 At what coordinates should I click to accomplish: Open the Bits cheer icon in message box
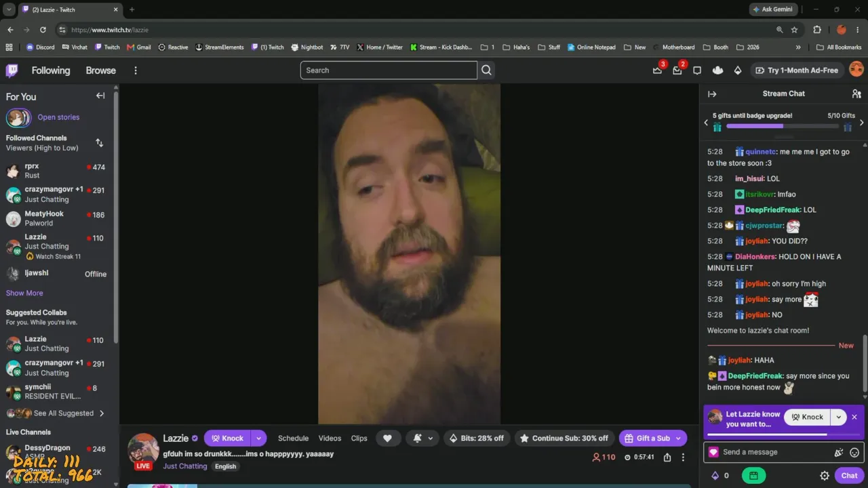(x=839, y=453)
